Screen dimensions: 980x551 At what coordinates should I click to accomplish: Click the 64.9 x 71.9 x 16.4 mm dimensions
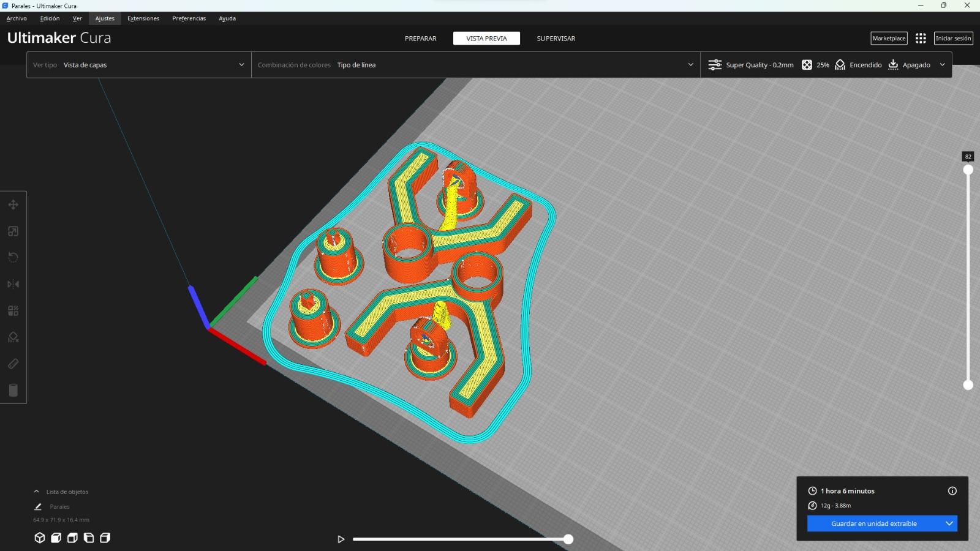61,520
